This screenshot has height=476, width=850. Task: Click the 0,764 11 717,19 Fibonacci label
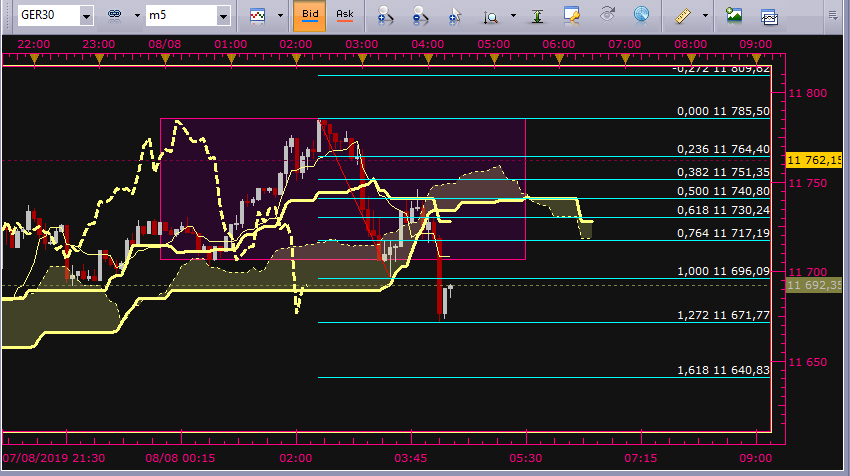(x=723, y=233)
